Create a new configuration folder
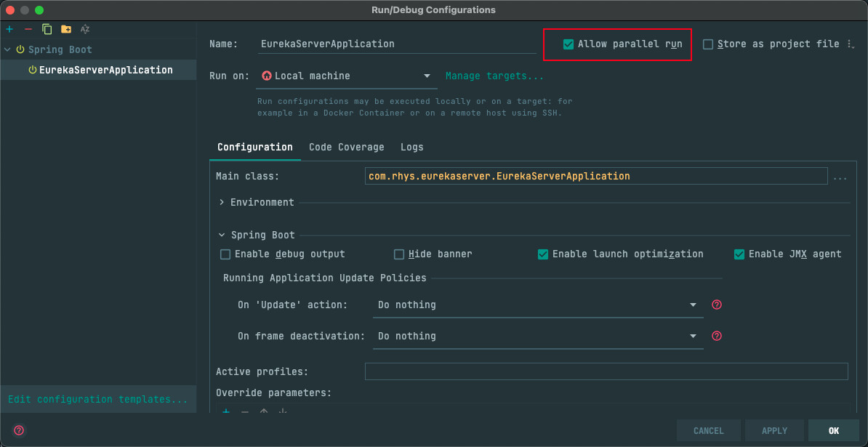 click(66, 29)
